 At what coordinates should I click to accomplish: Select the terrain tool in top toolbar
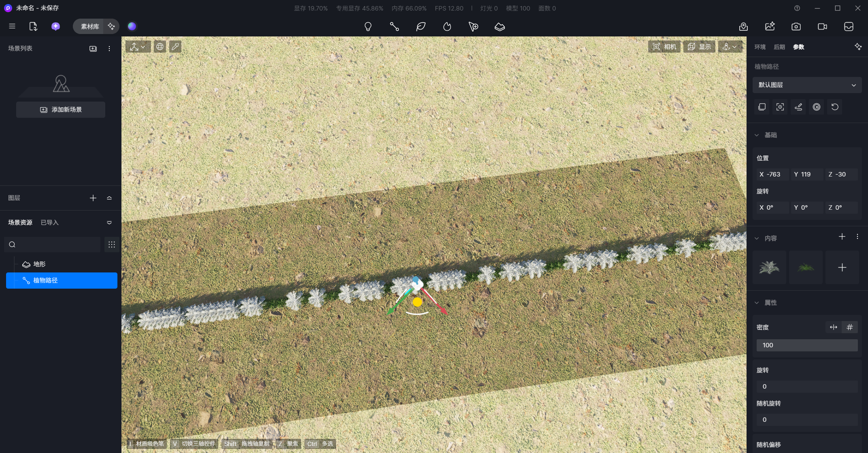500,27
